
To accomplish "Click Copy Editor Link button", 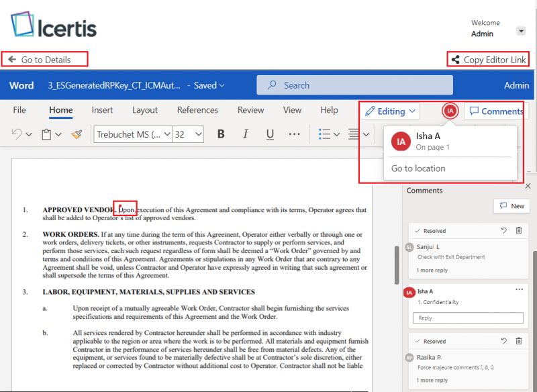I will pyautogui.click(x=488, y=59).
